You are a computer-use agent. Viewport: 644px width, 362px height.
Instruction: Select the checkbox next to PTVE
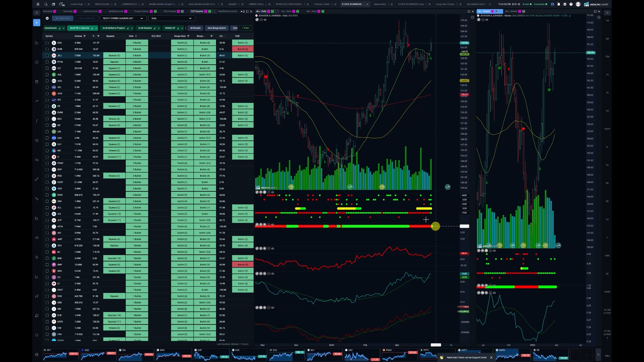[x=47, y=62]
